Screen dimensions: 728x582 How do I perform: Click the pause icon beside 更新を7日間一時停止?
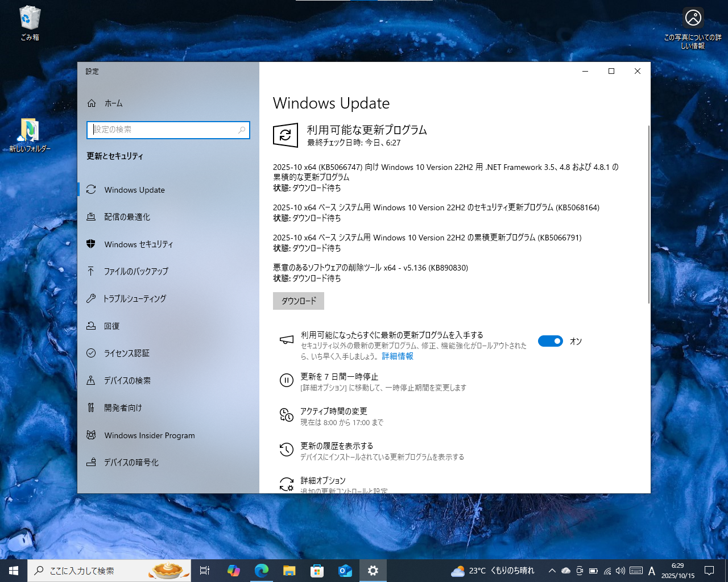pyautogui.click(x=286, y=380)
